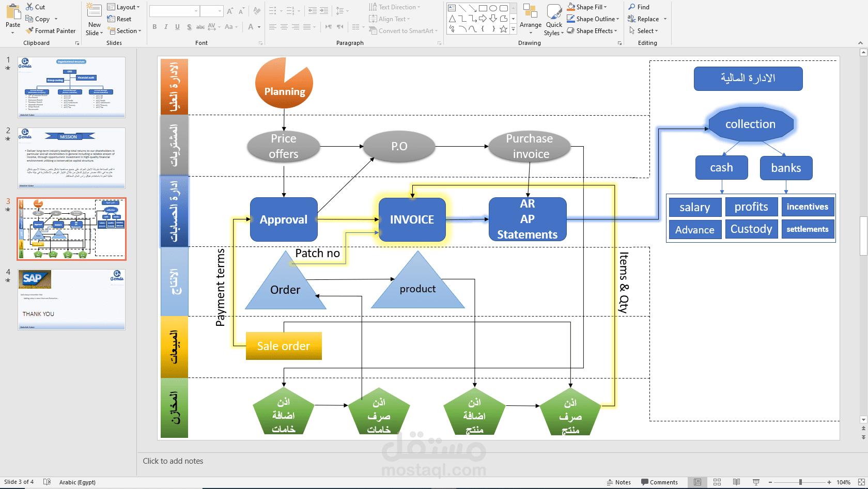Click the 'Click to add notes' field
868x489 pixels.
(x=173, y=461)
